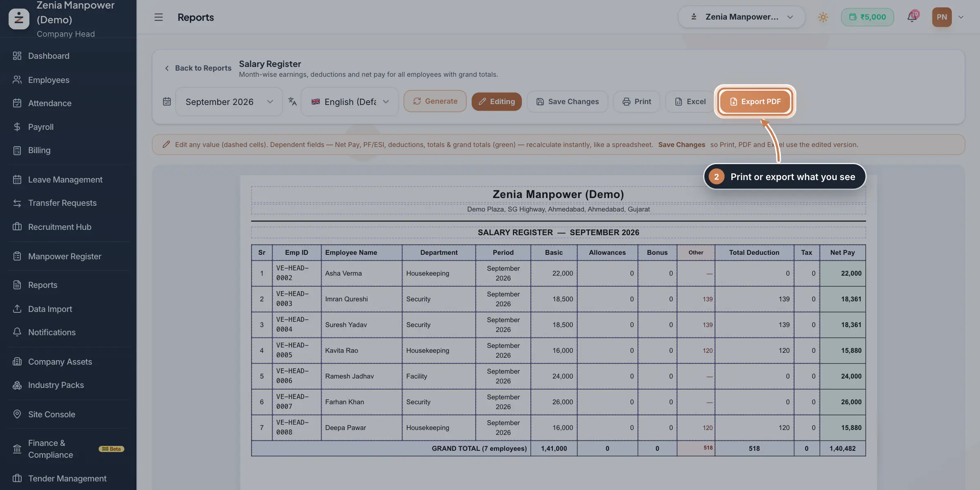Click Save Changes button

tap(567, 102)
